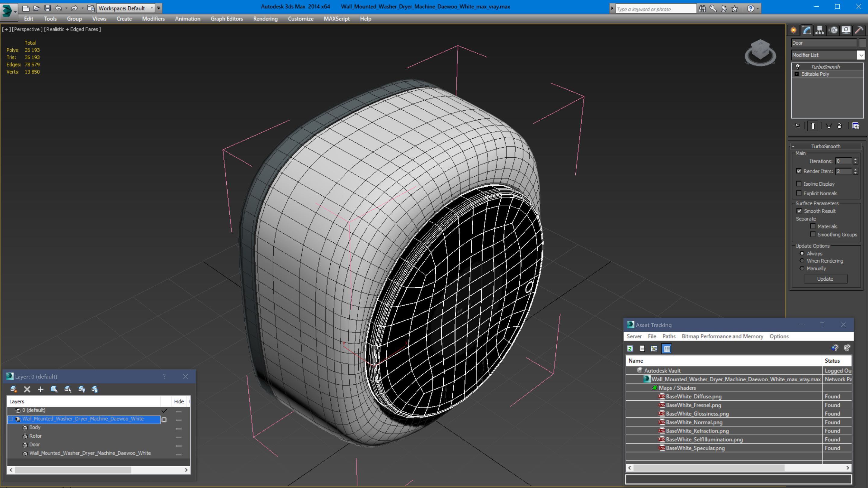Click the Update button in TurboSmooth
This screenshot has width=868, height=488.
tap(825, 279)
